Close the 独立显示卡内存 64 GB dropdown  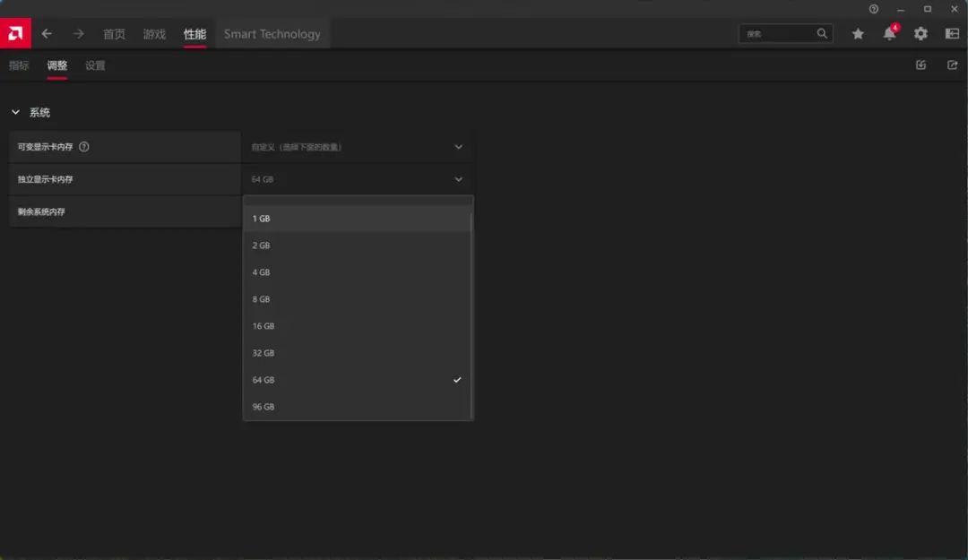[x=358, y=179]
